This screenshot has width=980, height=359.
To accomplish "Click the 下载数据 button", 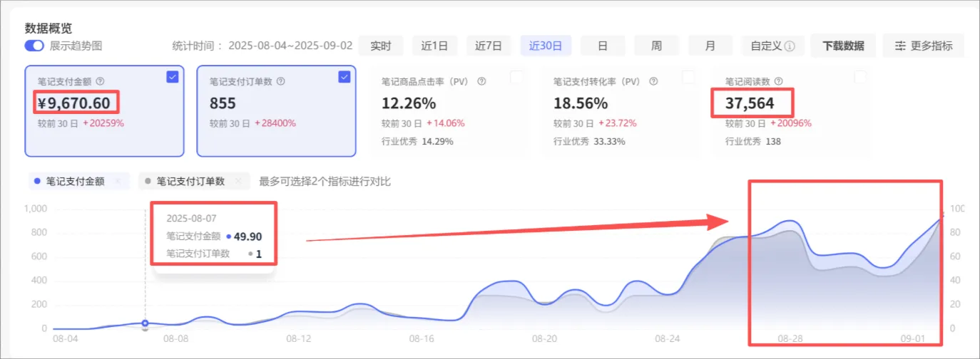I will tap(843, 46).
